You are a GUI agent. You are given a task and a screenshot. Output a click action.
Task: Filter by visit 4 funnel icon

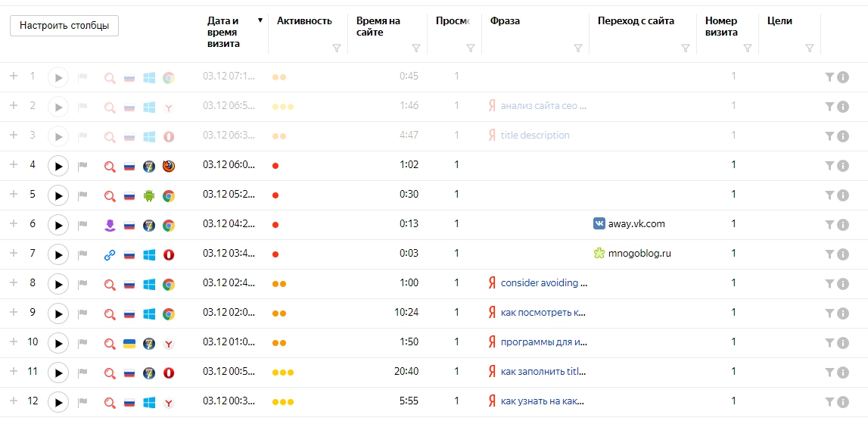click(x=829, y=165)
